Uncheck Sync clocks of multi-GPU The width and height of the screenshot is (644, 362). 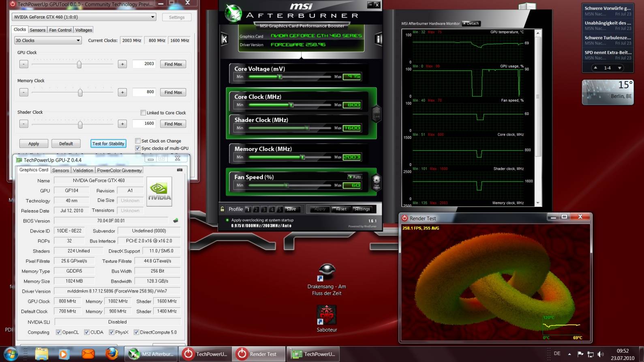pyautogui.click(x=138, y=148)
